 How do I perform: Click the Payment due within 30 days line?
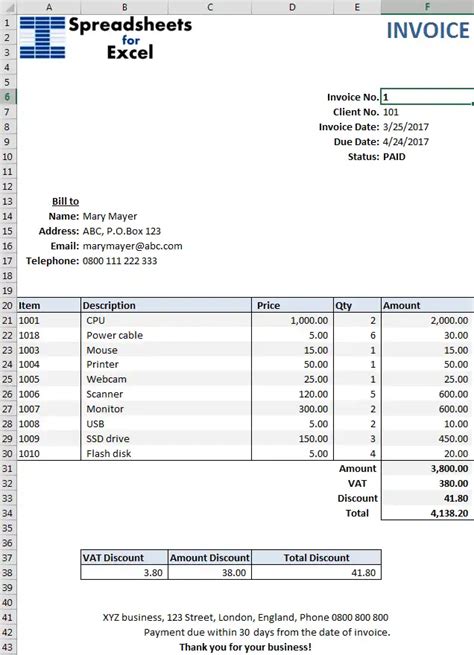pyautogui.click(x=267, y=632)
